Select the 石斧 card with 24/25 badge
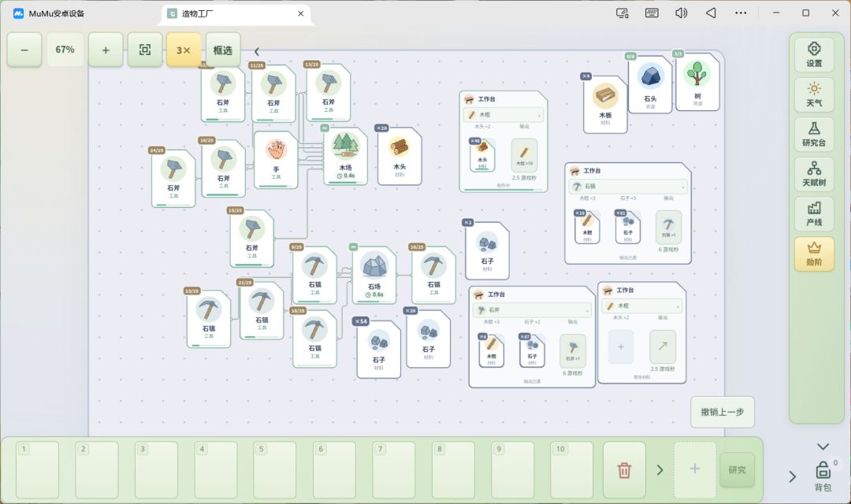The height and width of the screenshot is (504, 851). (173, 179)
